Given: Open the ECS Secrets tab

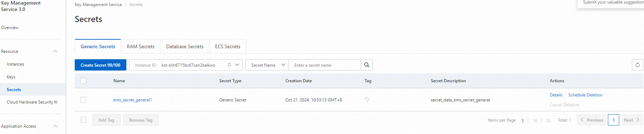Looking at the screenshot, I should (x=228, y=46).
